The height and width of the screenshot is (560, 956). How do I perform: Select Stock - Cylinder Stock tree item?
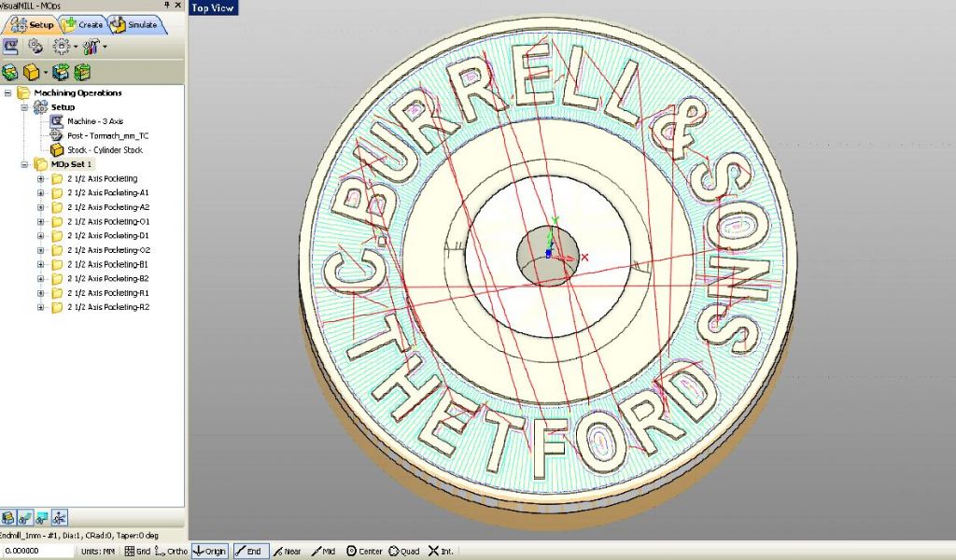tap(105, 150)
